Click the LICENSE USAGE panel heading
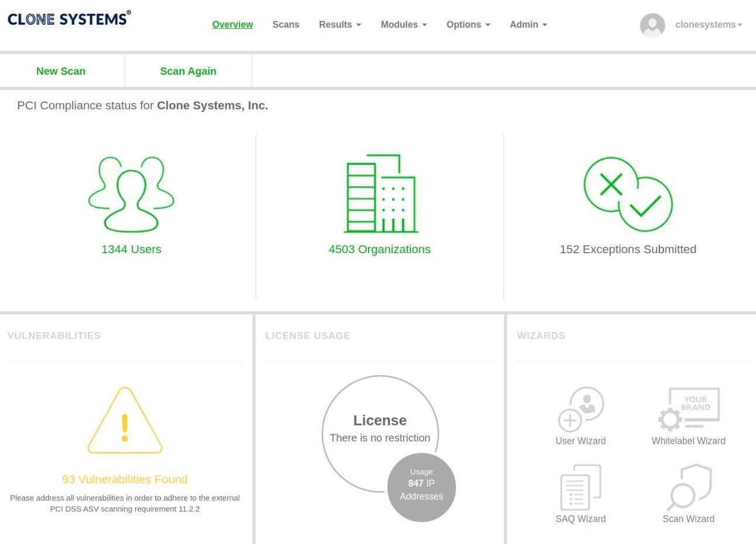This screenshot has width=756, height=544. click(x=308, y=335)
